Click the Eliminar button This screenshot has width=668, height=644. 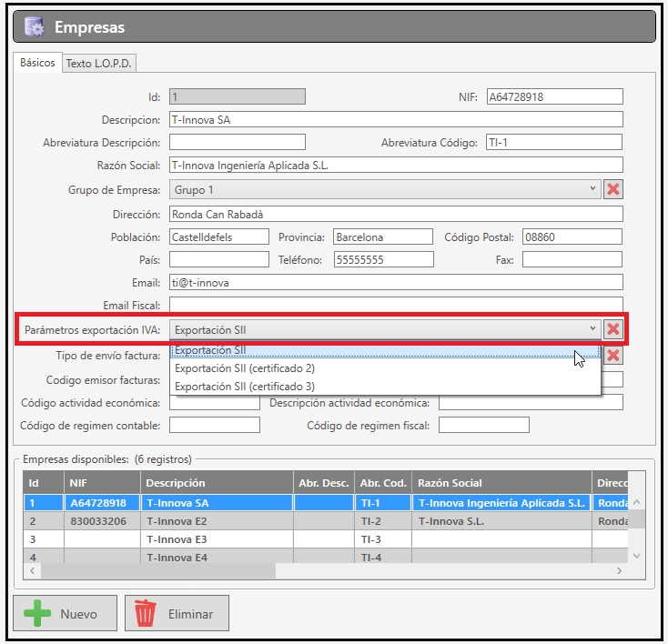(177, 613)
